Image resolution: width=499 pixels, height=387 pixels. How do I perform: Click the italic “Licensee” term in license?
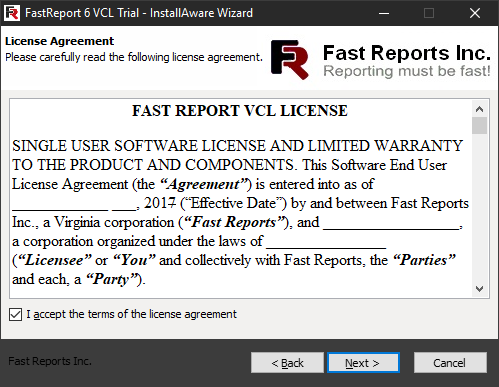tap(54, 260)
